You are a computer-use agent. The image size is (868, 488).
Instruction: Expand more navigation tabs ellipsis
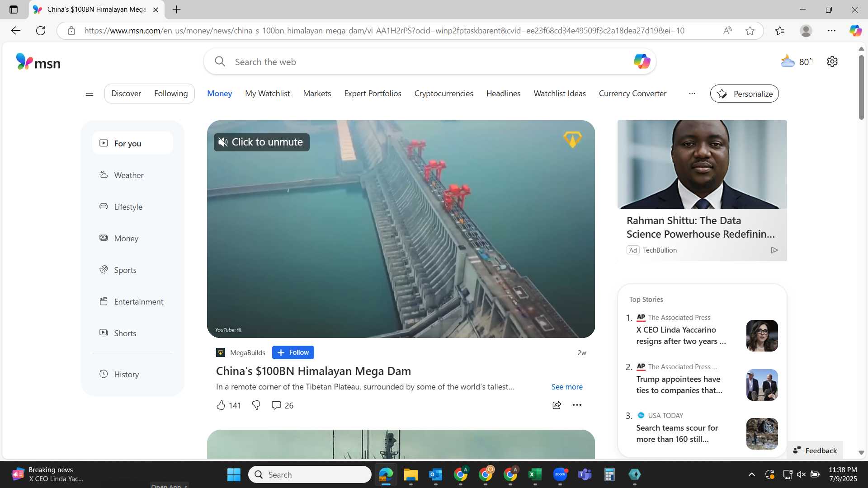(692, 94)
